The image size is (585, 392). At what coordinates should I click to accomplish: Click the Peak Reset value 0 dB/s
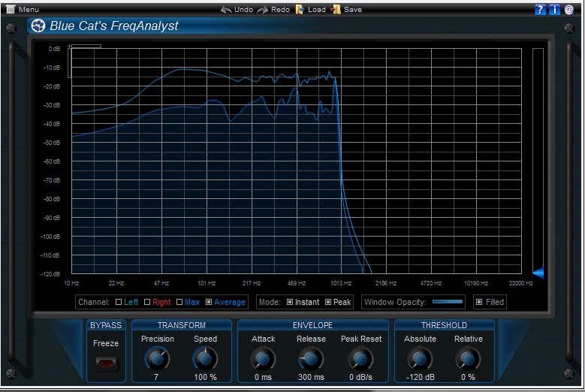[360, 377]
